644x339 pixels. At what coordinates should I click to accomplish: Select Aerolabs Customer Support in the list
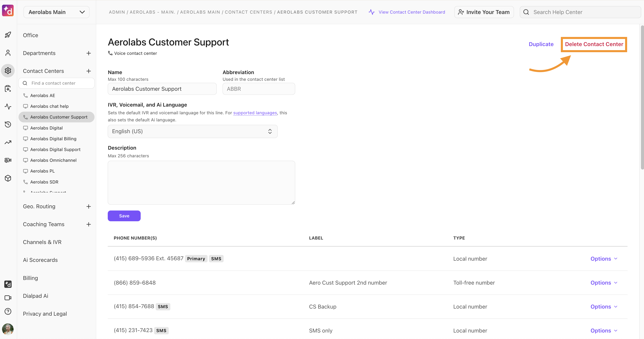pyautogui.click(x=57, y=117)
